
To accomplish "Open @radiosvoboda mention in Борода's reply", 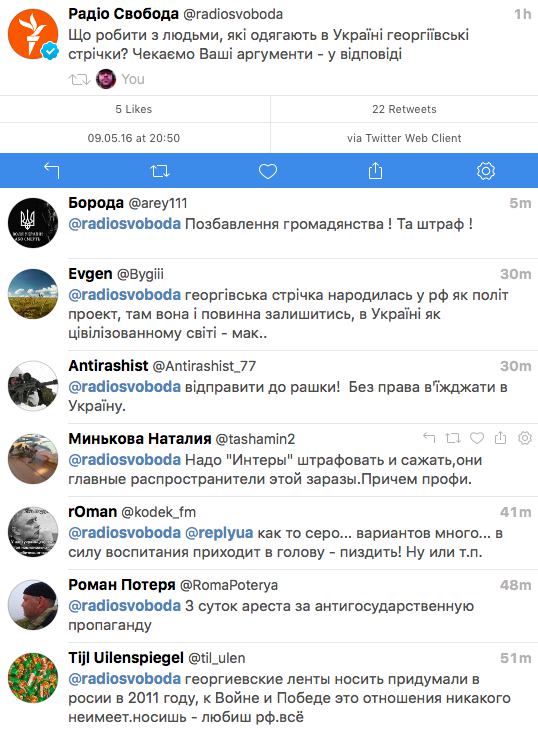I will (x=124, y=224).
